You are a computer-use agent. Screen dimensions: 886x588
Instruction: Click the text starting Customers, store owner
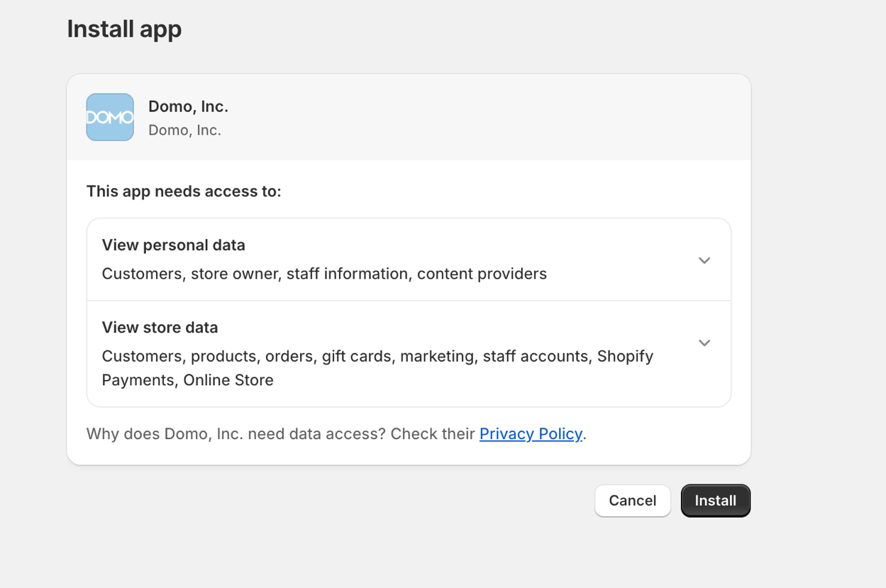324,274
